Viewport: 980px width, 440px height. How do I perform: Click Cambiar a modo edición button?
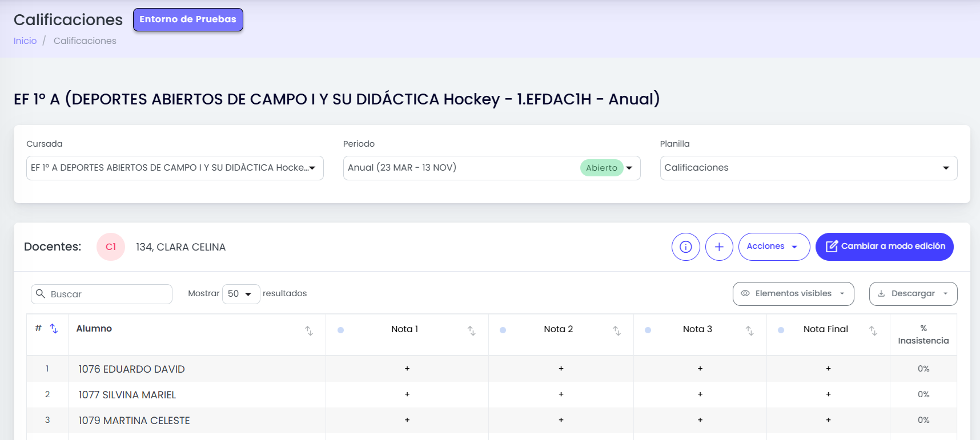[x=885, y=247]
